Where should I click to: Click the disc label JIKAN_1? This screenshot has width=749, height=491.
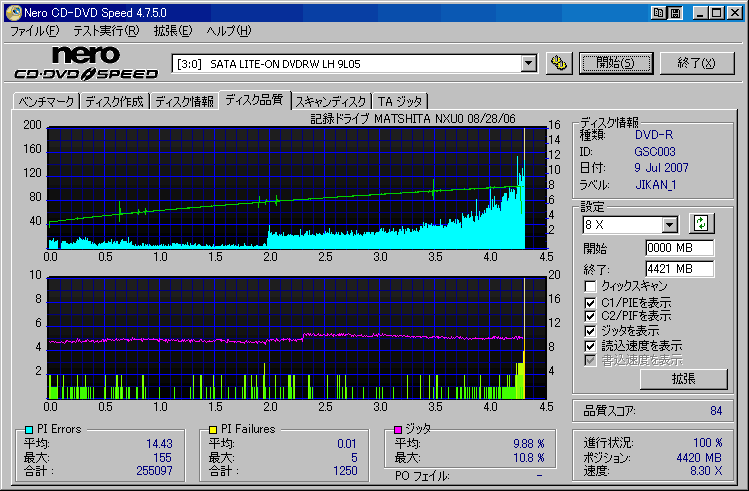click(656, 185)
